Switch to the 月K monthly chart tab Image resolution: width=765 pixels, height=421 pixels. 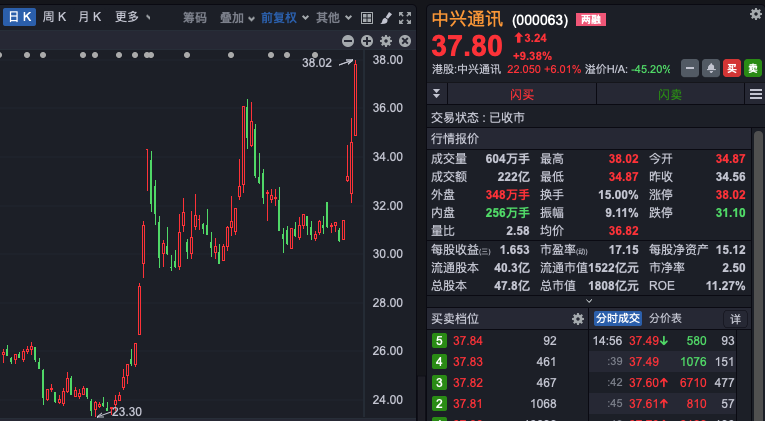click(90, 18)
